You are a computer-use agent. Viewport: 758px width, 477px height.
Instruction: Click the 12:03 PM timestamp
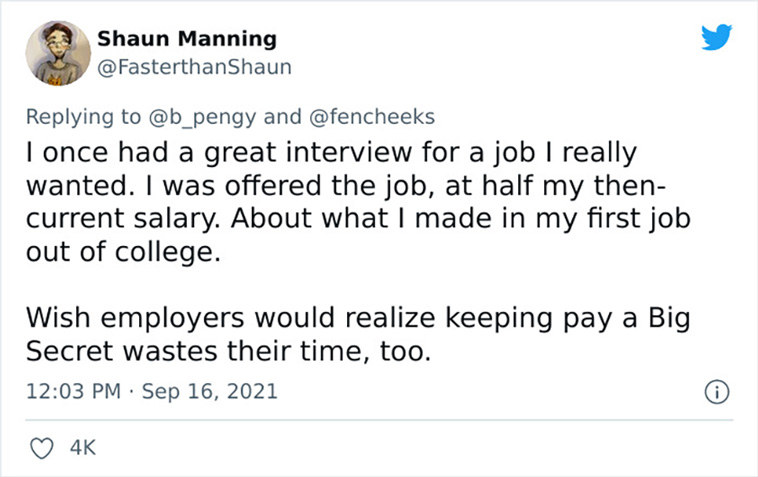pos(73,391)
